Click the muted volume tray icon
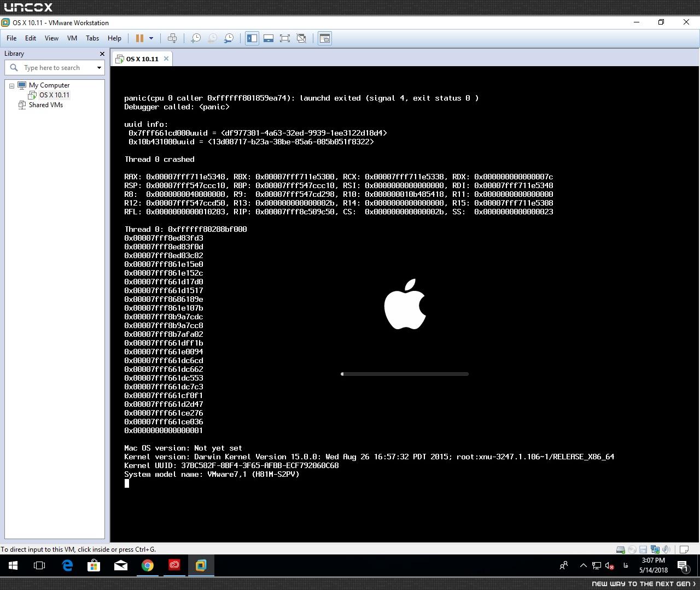This screenshot has width=700, height=590. click(x=610, y=565)
